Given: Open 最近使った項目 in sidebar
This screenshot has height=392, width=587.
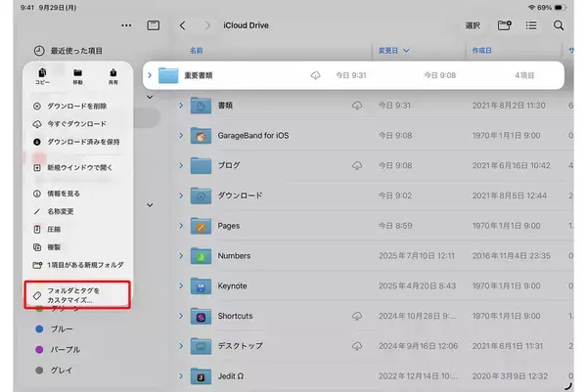Looking at the screenshot, I should pos(68,51).
